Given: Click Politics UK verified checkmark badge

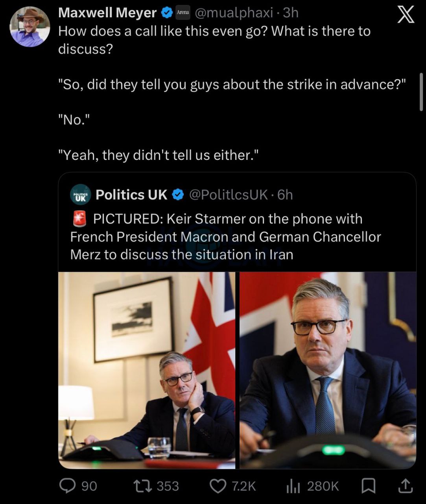Looking at the screenshot, I should 178,195.
